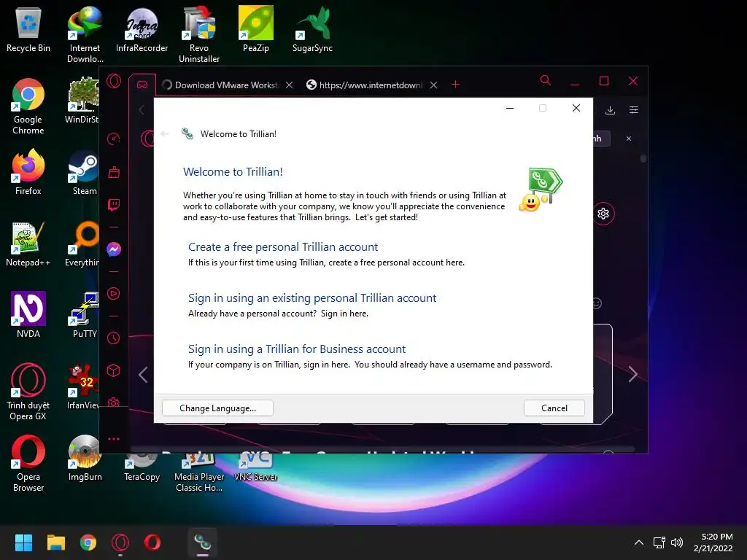This screenshot has height=560, width=747.
Task: Open the player icon in the Opera GX sidebar
Action: point(114,293)
